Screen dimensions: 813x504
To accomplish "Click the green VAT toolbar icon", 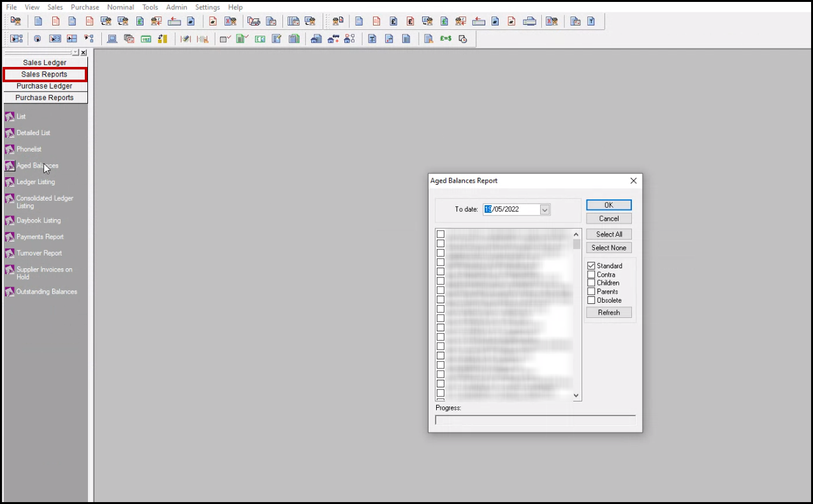I will pos(145,39).
